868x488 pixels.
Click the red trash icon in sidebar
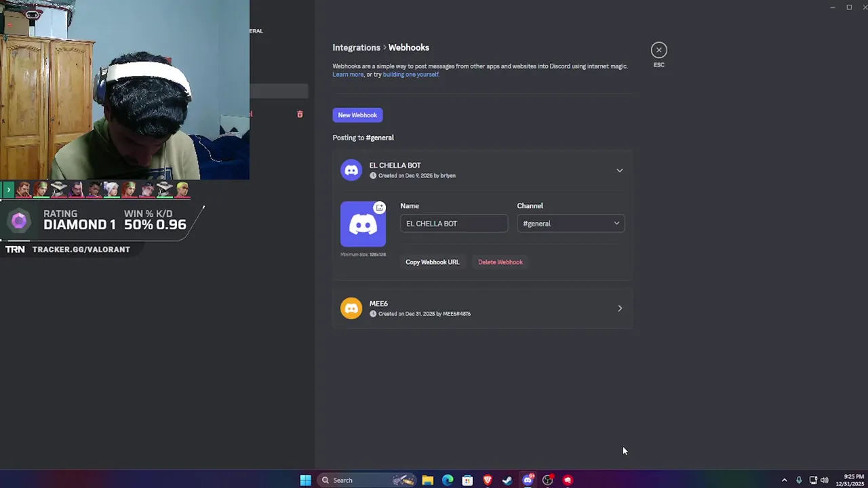click(300, 114)
